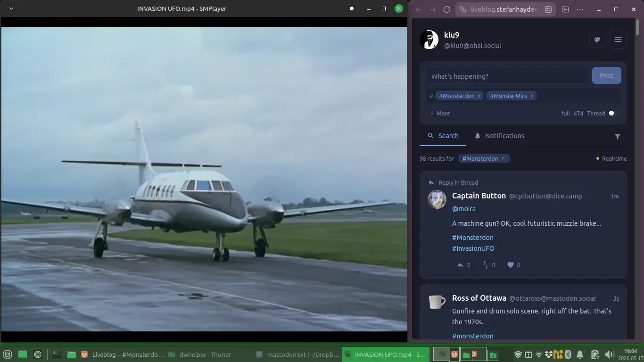The width and height of the screenshot is (644, 362).
Task: Open Ross of Ottawa's mug avatar
Action: pos(437,302)
